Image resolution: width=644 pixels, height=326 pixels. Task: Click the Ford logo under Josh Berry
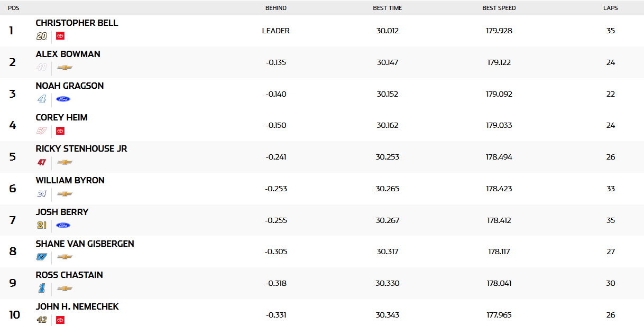63,225
